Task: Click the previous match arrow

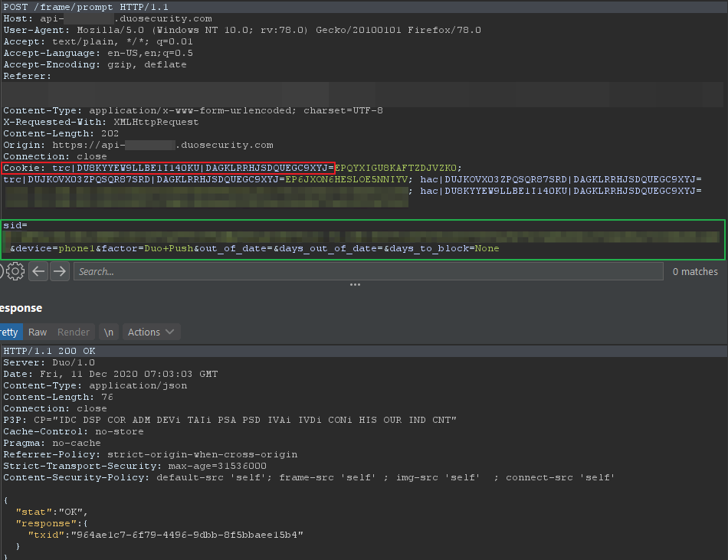Action: coord(39,271)
